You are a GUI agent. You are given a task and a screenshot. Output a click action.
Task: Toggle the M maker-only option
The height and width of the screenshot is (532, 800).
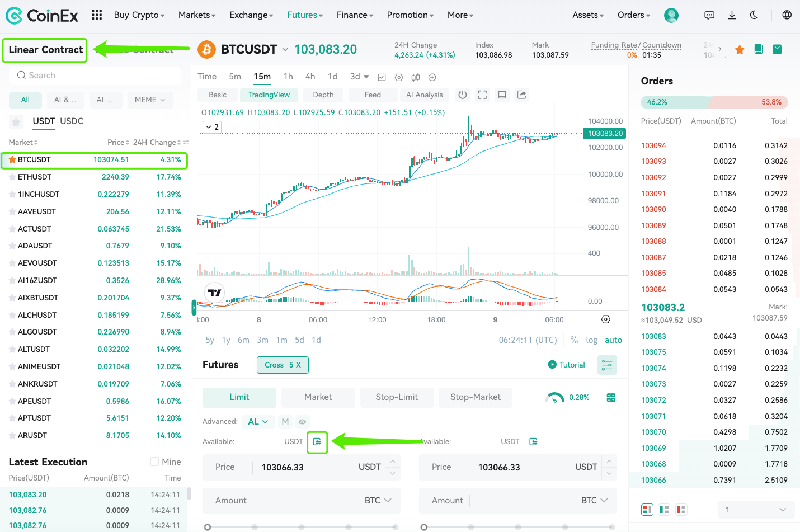285,422
